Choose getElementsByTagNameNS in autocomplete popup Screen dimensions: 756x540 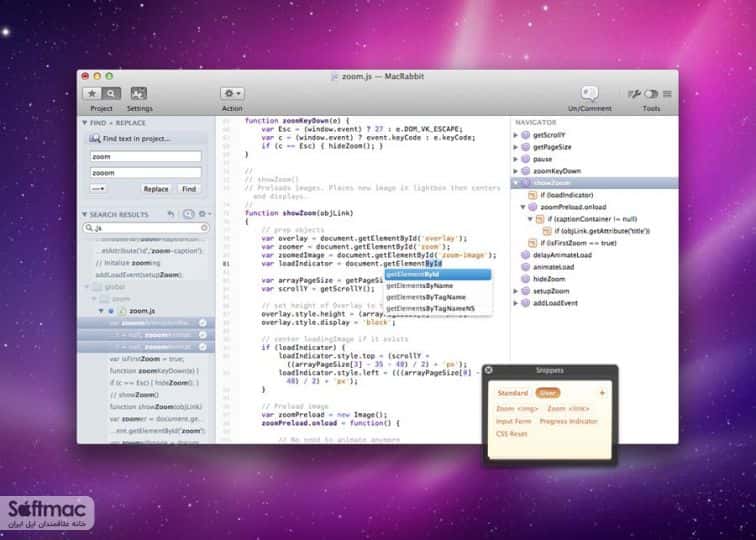pyautogui.click(x=438, y=309)
